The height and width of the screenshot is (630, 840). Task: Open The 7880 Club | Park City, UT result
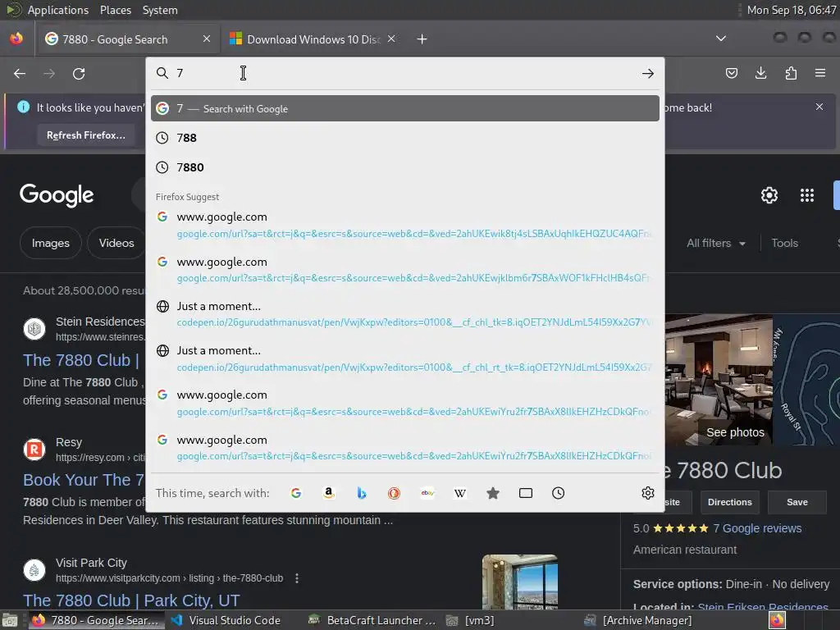pyautogui.click(x=131, y=600)
